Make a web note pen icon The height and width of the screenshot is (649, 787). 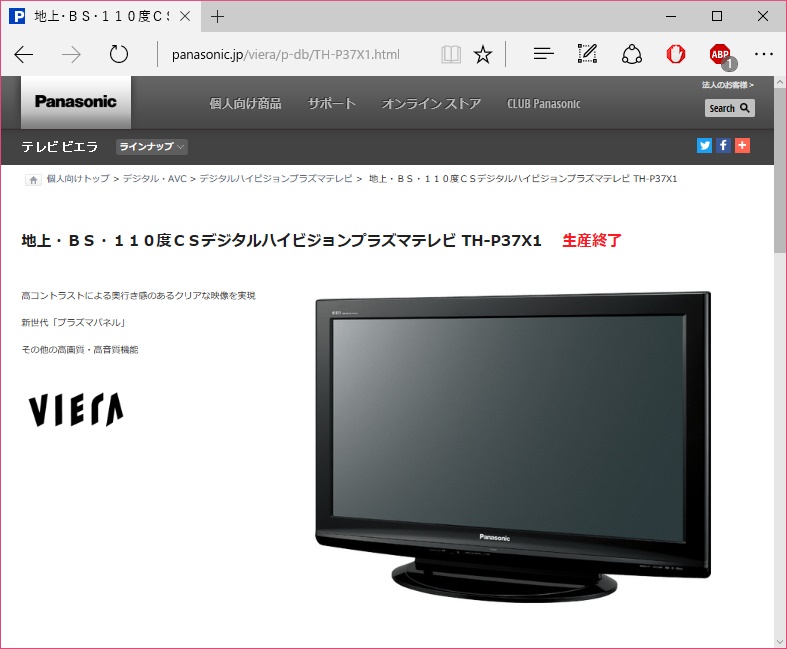[587, 54]
